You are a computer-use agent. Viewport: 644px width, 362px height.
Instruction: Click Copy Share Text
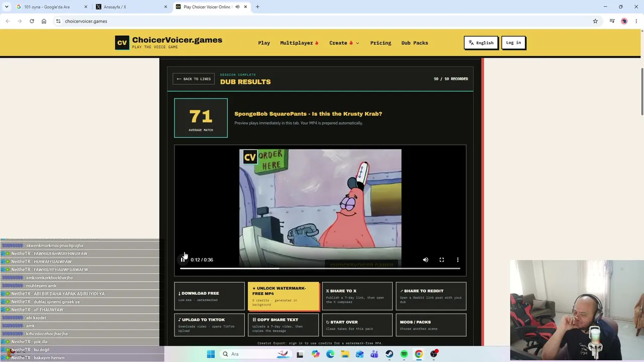[x=283, y=325]
